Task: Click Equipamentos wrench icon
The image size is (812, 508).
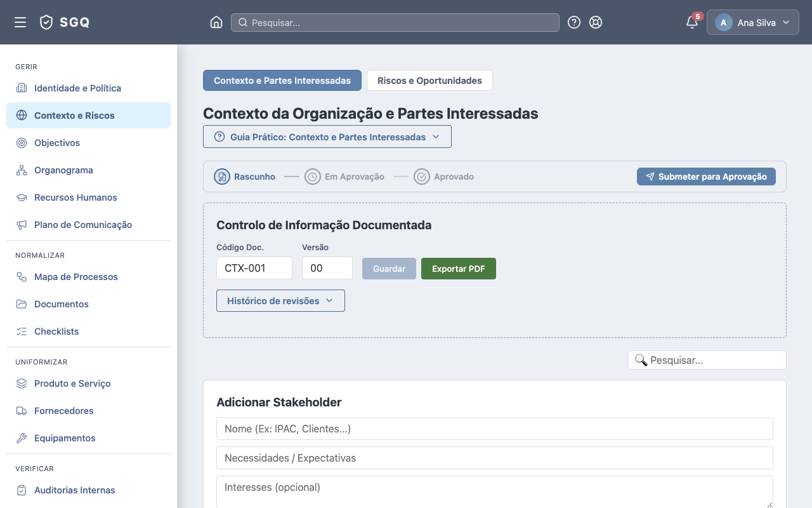Action: point(22,438)
